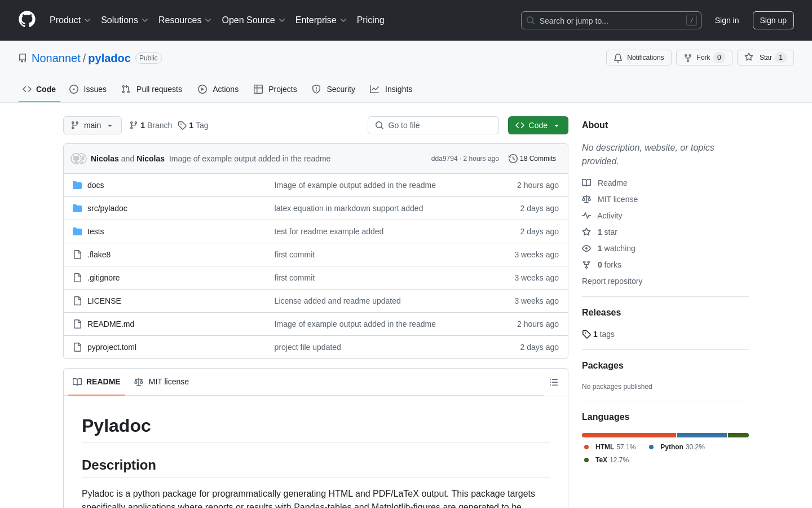Open the main branch selector dropdown
The image size is (812, 508).
point(92,125)
